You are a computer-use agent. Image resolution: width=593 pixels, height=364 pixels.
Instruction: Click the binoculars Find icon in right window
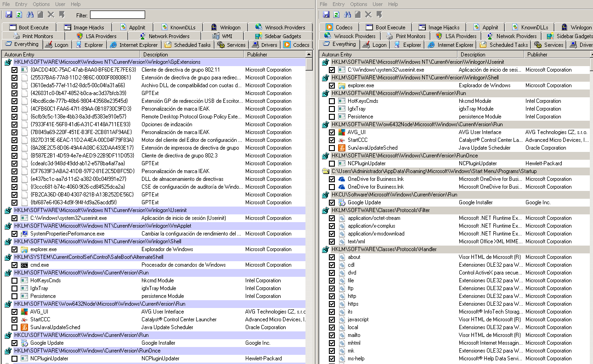348,15
